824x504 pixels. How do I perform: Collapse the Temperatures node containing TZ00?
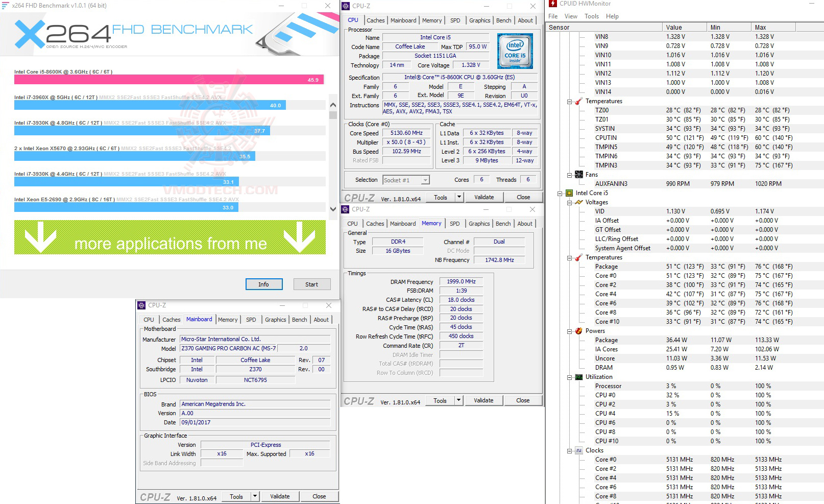(569, 102)
